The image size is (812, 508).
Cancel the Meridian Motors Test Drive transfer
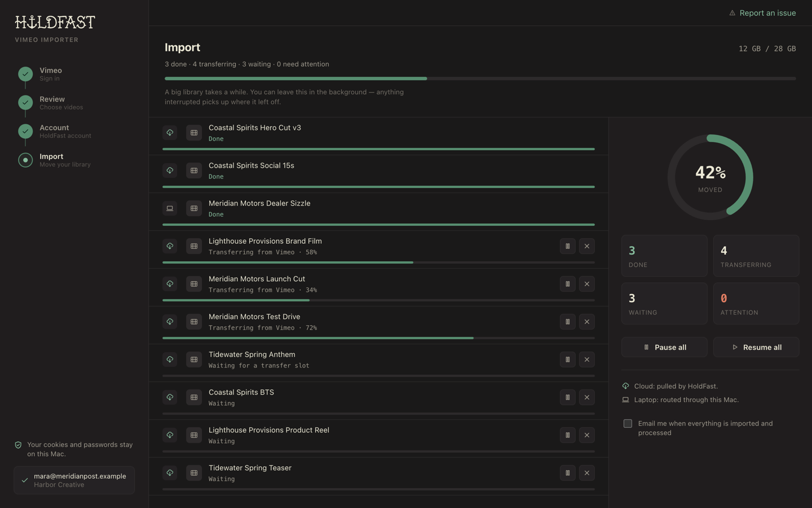(587, 322)
